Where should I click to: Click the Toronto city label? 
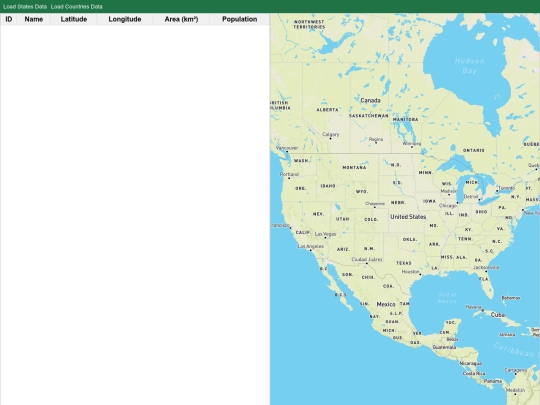[x=507, y=188]
